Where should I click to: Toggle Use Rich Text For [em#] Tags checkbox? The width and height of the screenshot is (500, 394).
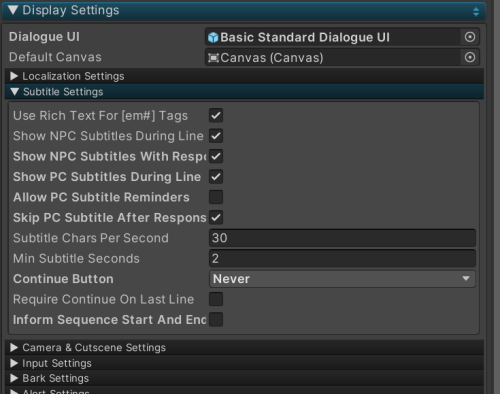point(216,116)
